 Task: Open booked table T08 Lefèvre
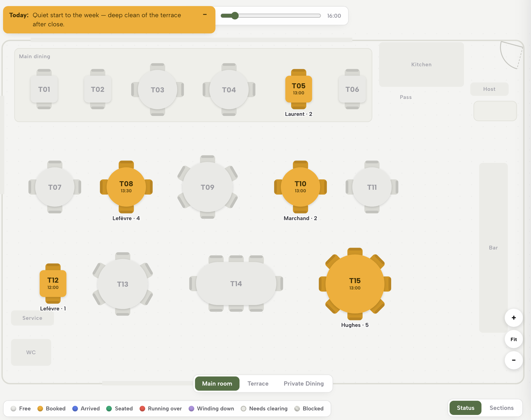point(126,187)
